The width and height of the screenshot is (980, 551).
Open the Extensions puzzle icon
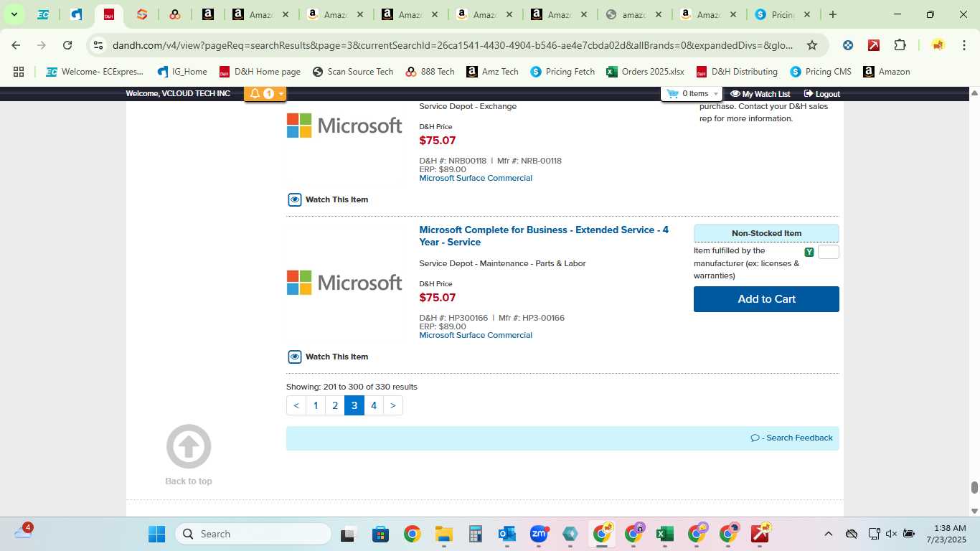coord(900,45)
